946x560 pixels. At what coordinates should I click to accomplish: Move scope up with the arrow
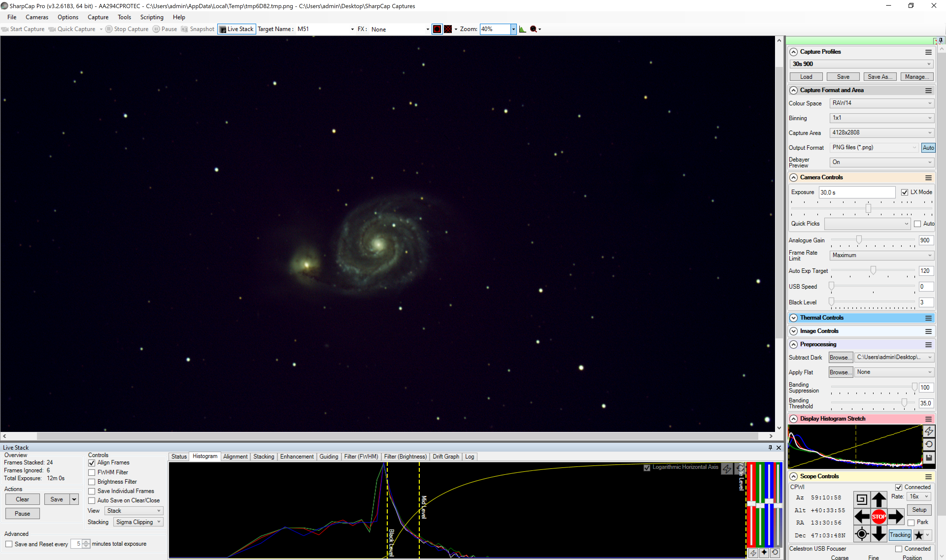[879, 499]
